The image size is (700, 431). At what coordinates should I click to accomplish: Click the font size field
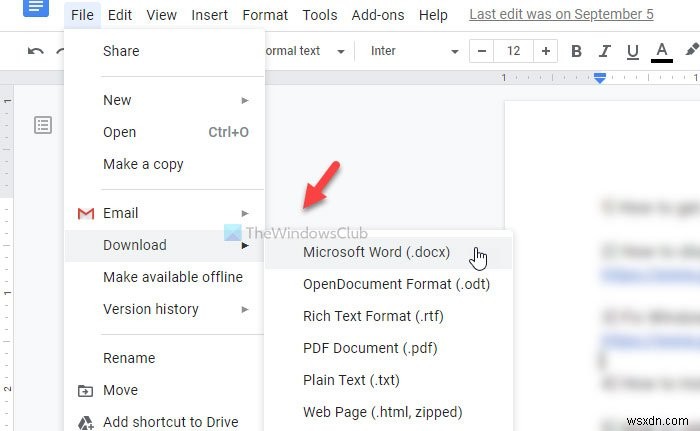514,51
